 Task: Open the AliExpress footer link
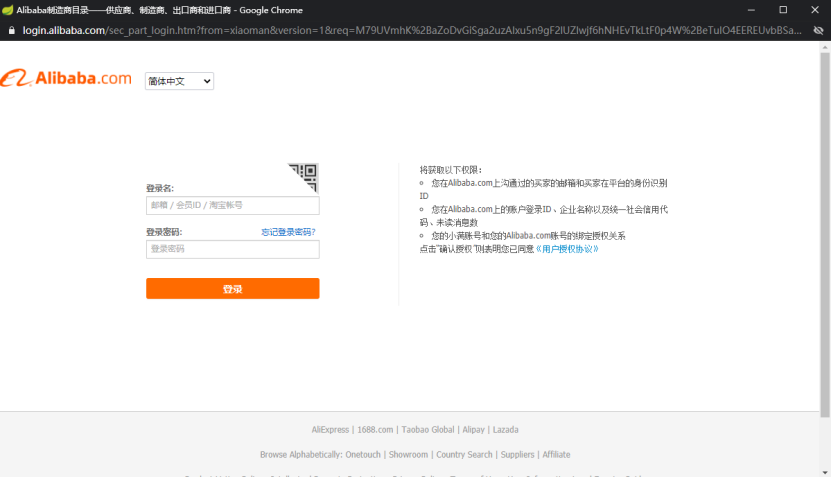[330, 429]
